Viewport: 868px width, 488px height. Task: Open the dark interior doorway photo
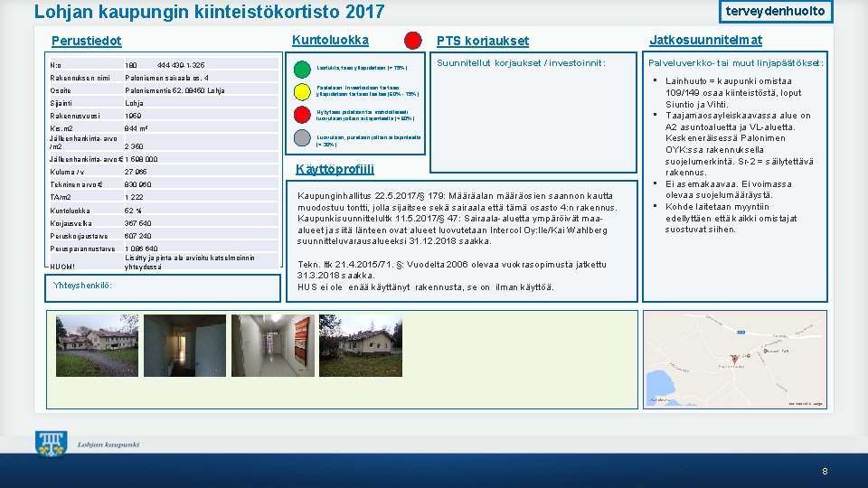pos(184,346)
